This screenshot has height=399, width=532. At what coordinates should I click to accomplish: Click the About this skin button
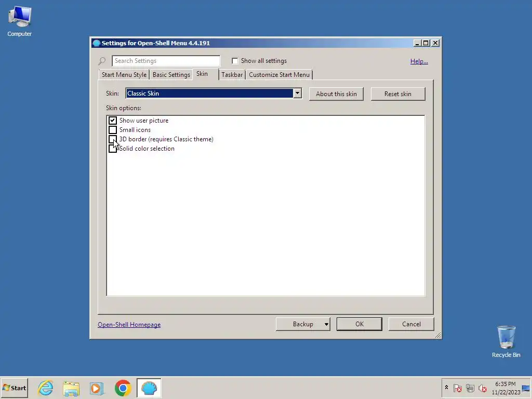click(336, 94)
